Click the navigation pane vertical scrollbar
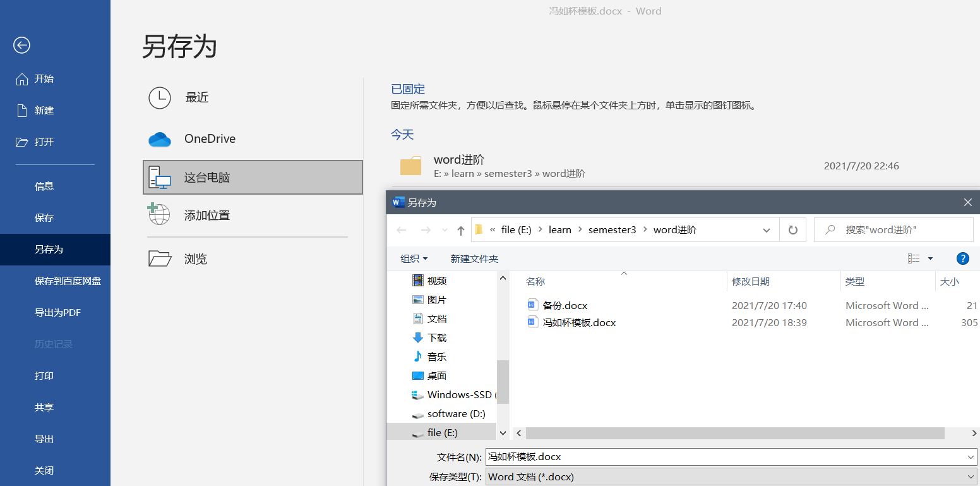 (503, 381)
